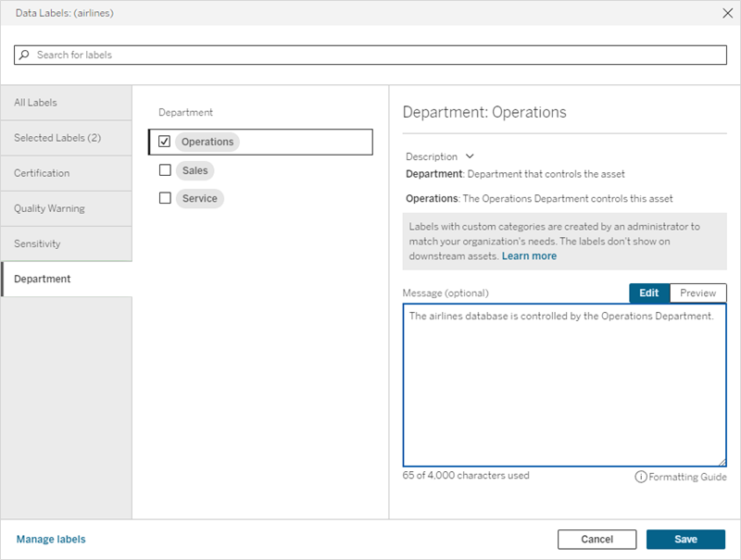Click the search magnifier icon
Viewport: 741px width, 560px height.
click(x=25, y=56)
